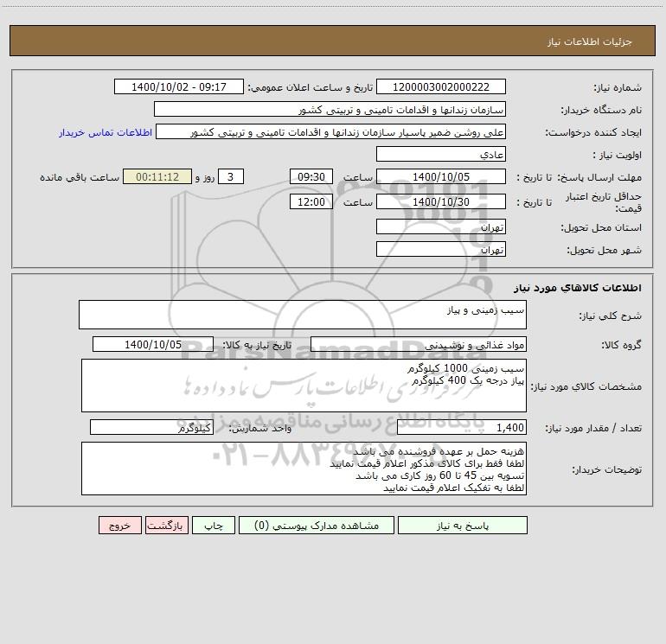Viewport: 666px width, 644px height.
Task: Click the label شهر محل تحویل
Action: (604, 250)
